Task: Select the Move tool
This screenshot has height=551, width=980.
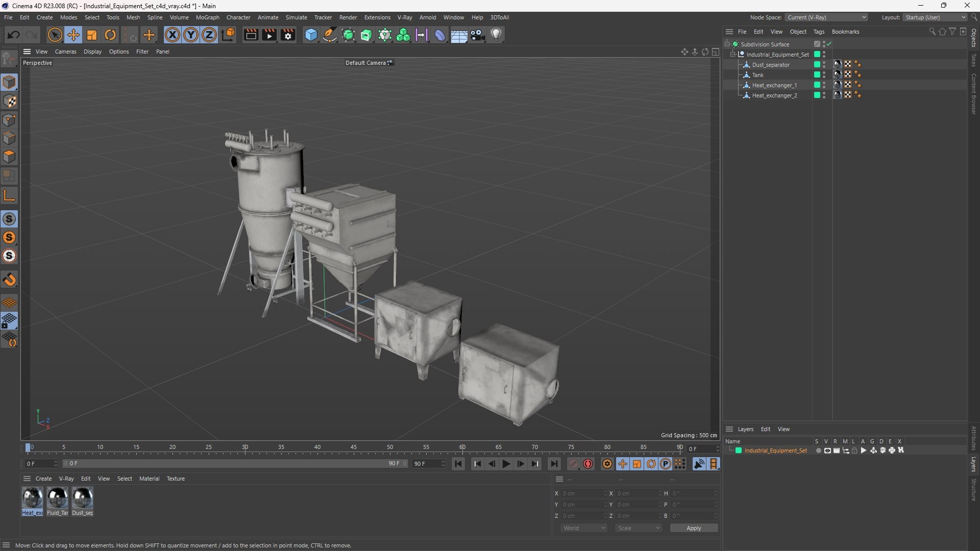Action: click(73, 35)
